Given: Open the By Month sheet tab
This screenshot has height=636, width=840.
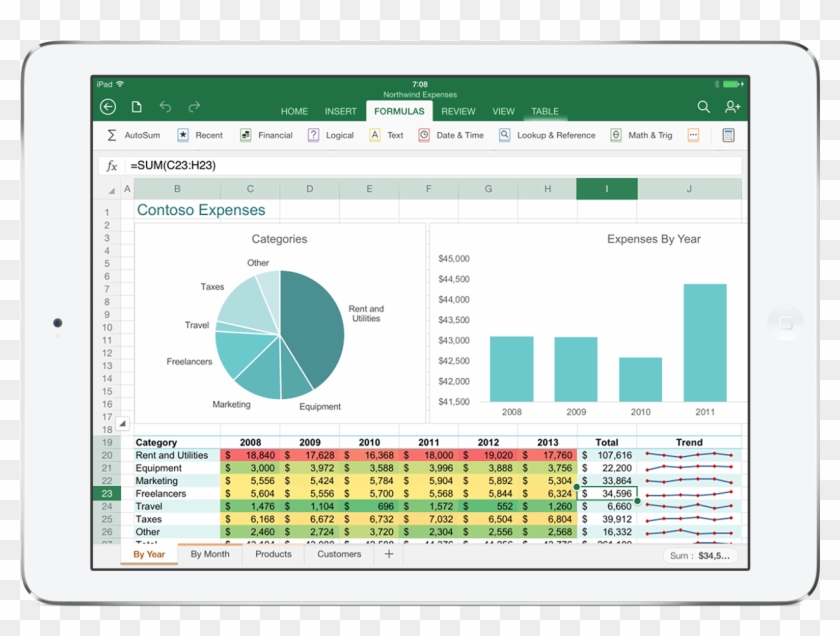Looking at the screenshot, I should tap(210, 554).
